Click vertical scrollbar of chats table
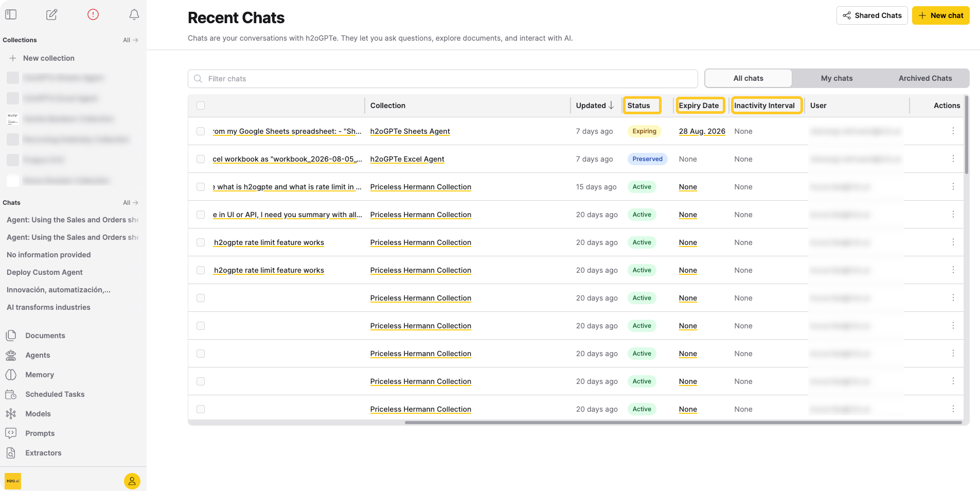Screen dimensions: 980x491 click(x=967, y=135)
